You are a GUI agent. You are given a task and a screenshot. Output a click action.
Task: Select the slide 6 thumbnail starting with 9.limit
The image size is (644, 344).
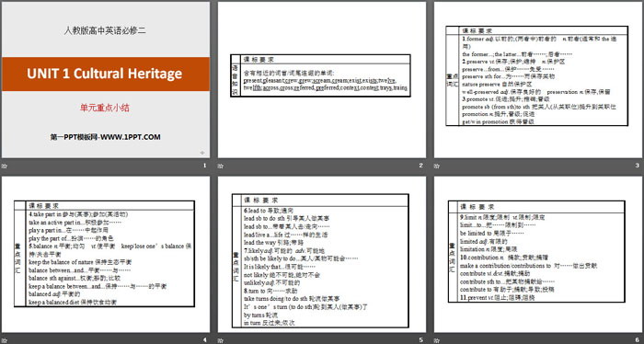click(538, 255)
